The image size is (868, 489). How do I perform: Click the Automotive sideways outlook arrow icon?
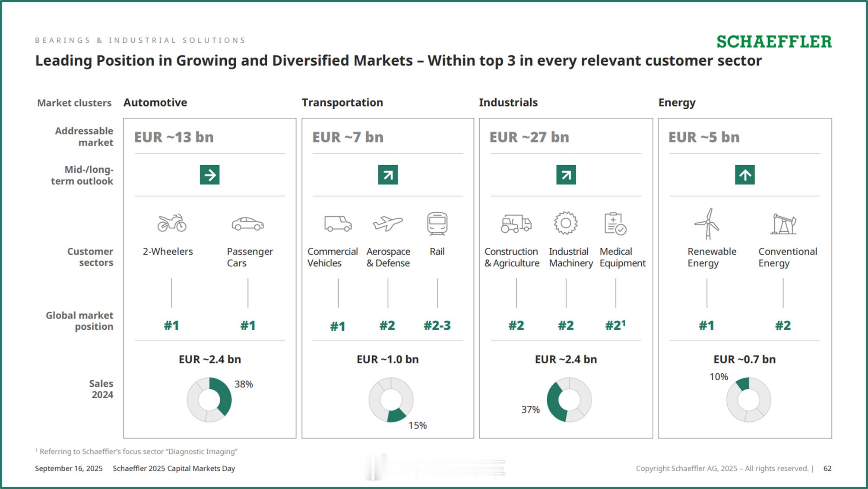[x=209, y=175]
